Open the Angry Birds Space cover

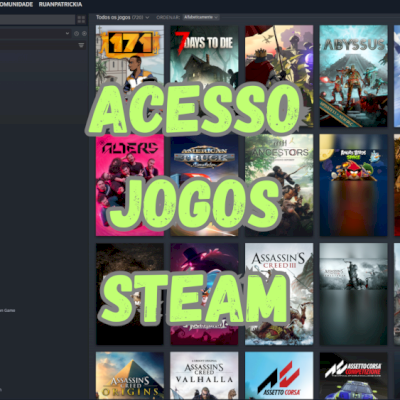click(354, 185)
